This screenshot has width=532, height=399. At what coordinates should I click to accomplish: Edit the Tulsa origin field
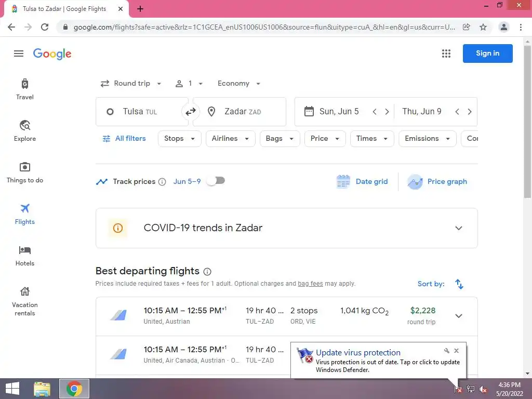click(x=142, y=112)
